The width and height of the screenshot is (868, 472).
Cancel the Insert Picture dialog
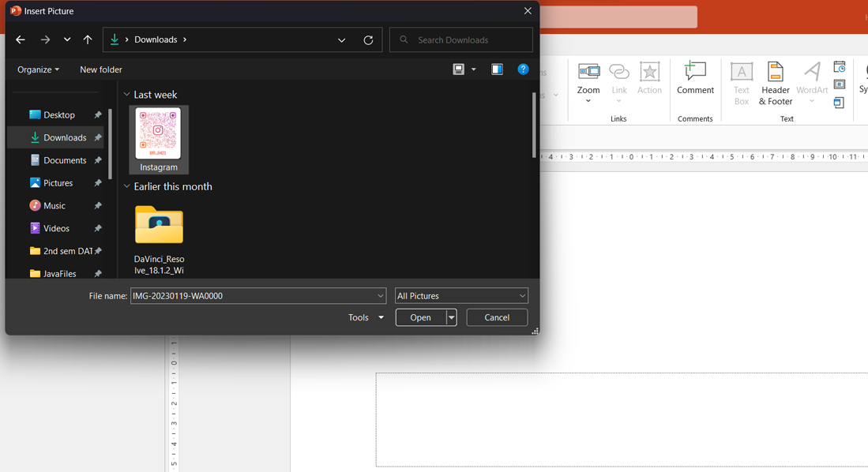pos(497,317)
